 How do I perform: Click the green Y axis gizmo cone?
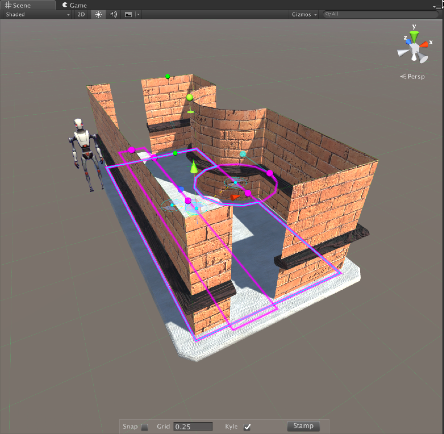click(414, 36)
